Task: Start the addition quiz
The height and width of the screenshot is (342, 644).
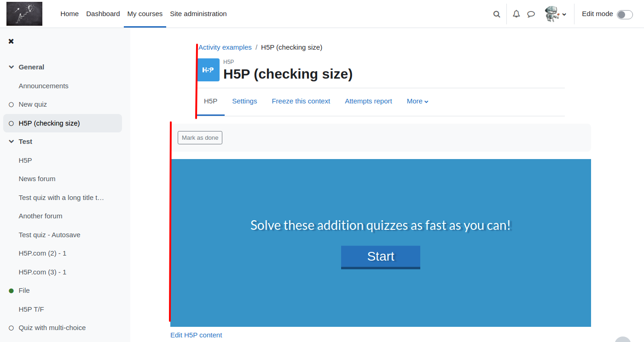Action: [381, 257]
